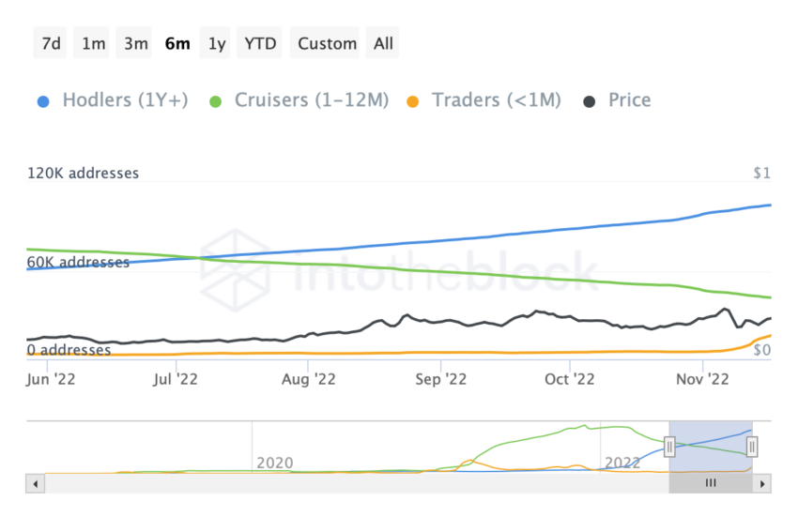
Task: Click the navigator scroll left arrow
Action: coord(36,483)
